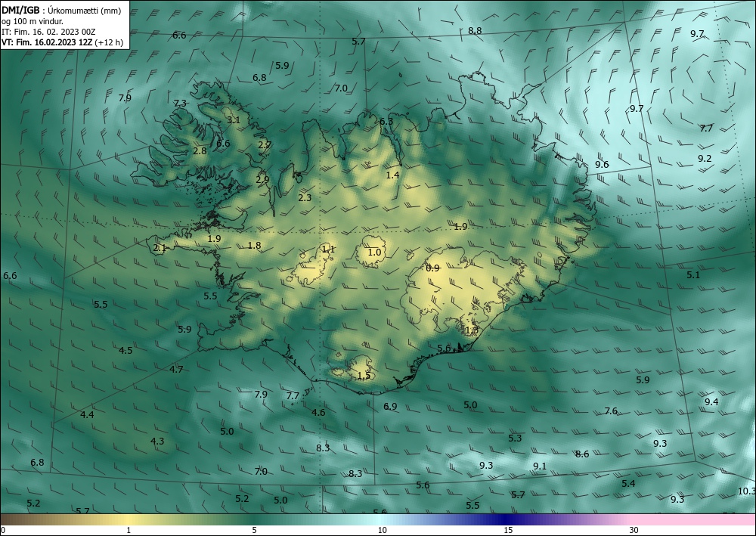
Task: Click the 4.4 value label
Action: click(87, 414)
